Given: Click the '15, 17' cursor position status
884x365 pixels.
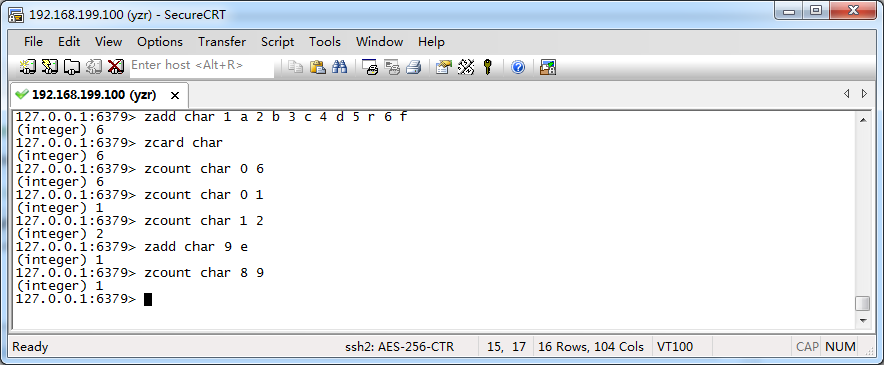Looking at the screenshot, I should click(x=506, y=347).
